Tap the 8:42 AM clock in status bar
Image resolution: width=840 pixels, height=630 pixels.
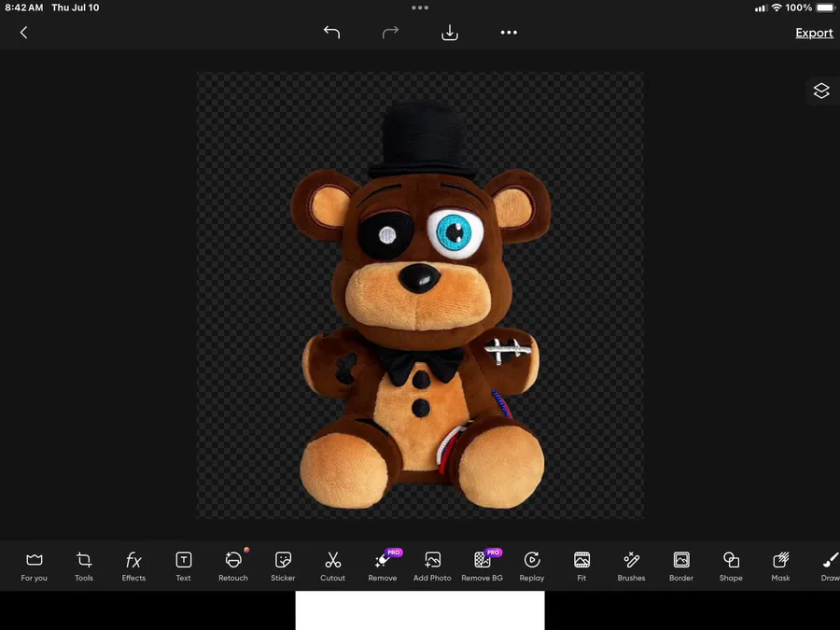(x=24, y=7)
